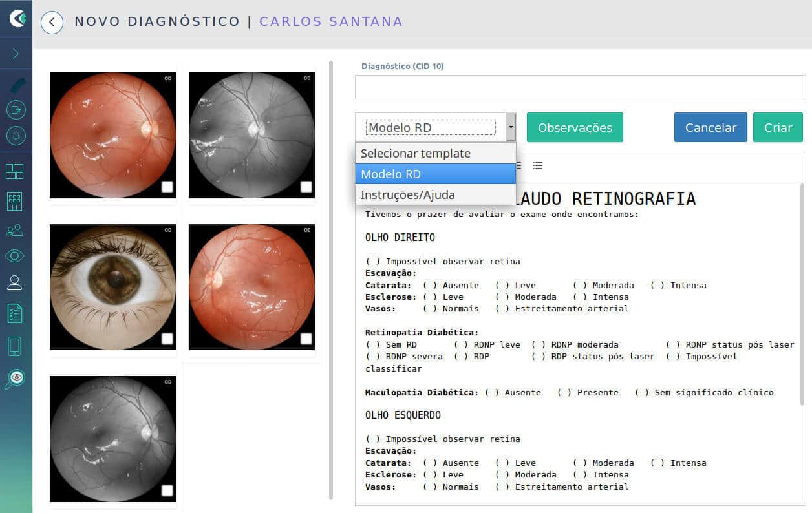Go back with the circled arrow button
812x513 pixels.
[x=52, y=23]
